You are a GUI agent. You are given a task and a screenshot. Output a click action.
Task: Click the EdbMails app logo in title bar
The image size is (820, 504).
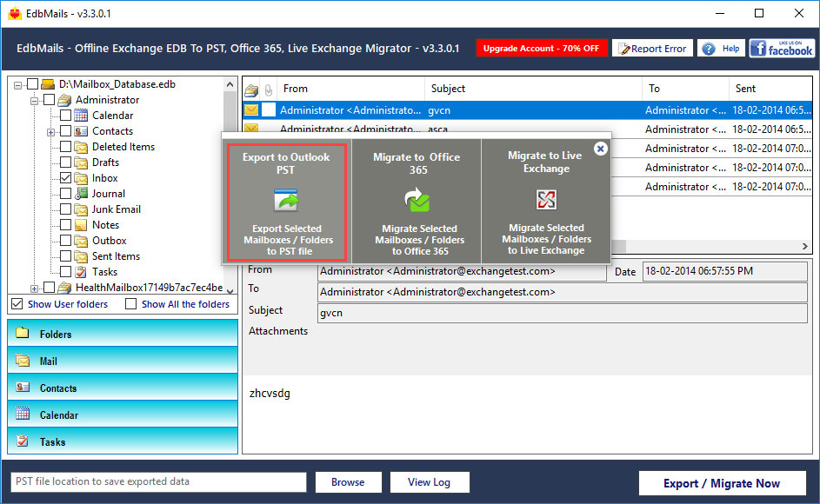point(15,14)
